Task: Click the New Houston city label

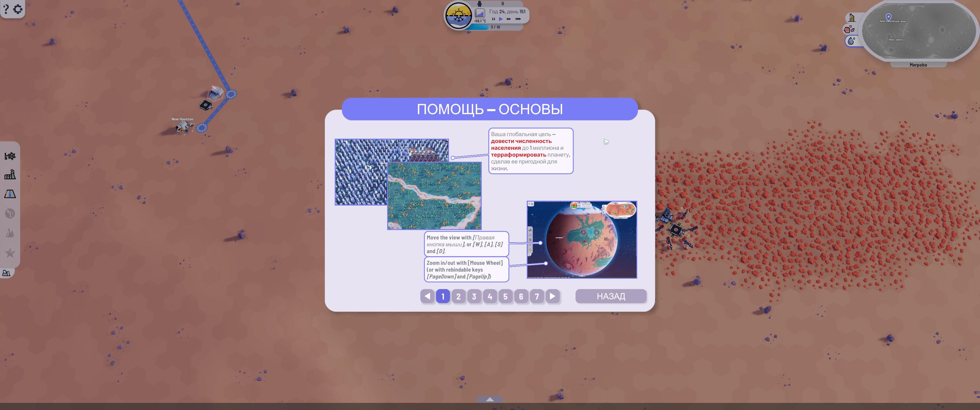Action: [x=182, y=119]
